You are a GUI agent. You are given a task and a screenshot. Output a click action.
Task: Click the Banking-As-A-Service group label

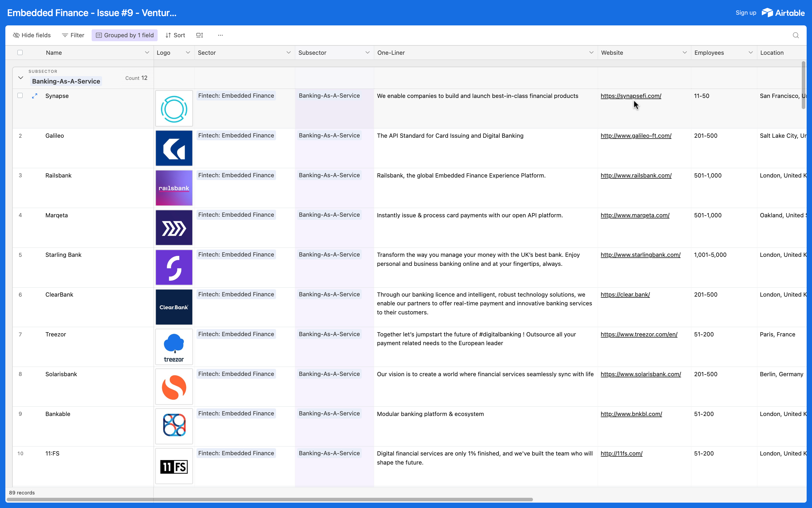click(66, 81)
